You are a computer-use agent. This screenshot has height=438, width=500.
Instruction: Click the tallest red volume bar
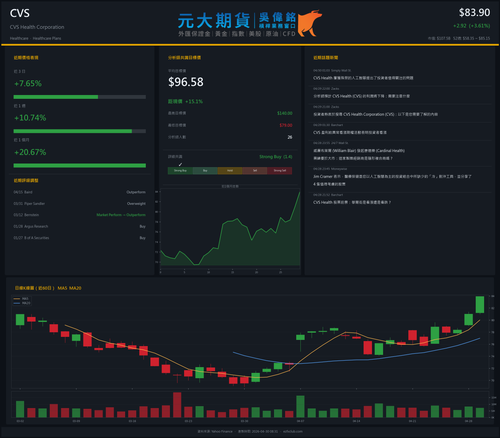pyautogui.click(x=177, y=405)
